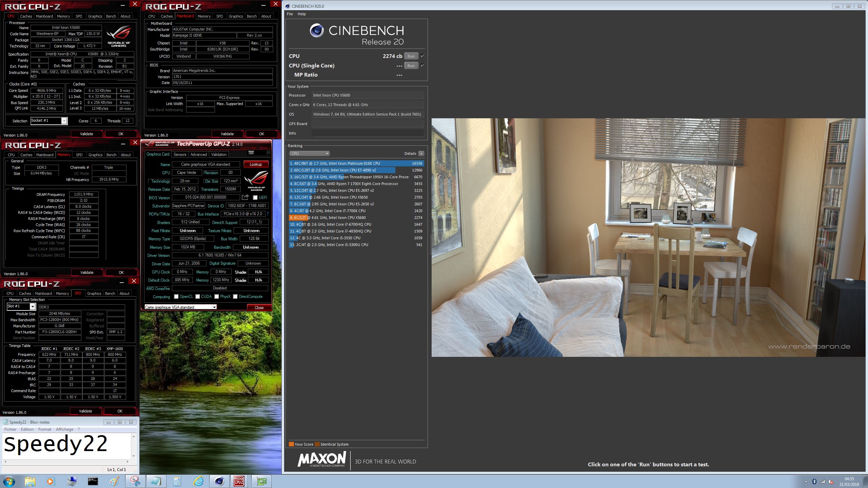This screenshot has height=488, width=868.
Task: Toggle the CUDA checkbox in GPU-Z
Action: click(198, 297)
